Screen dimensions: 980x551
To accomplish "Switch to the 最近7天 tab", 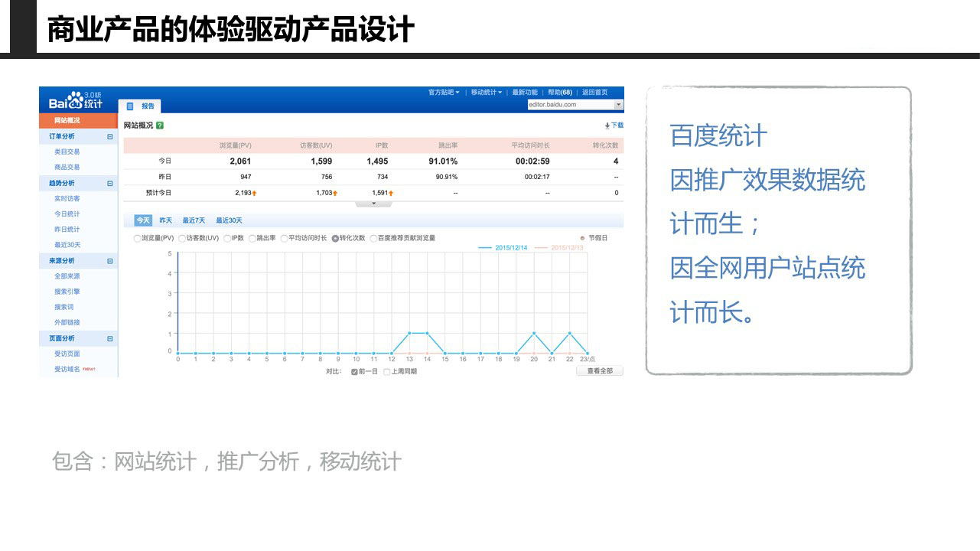I will 194,220.
